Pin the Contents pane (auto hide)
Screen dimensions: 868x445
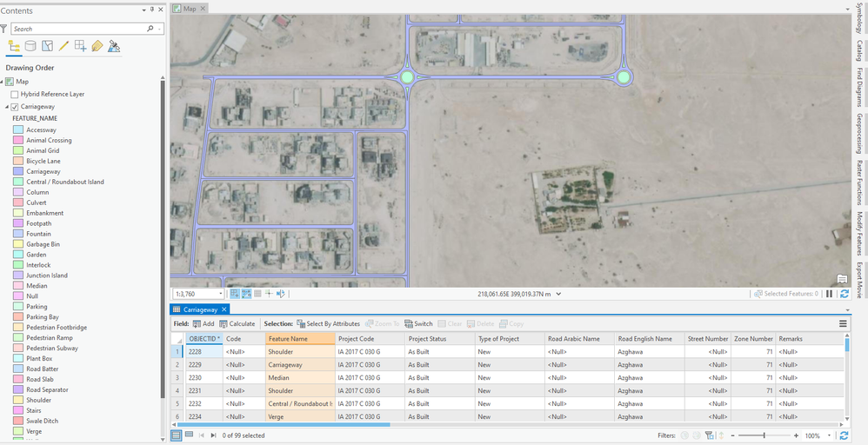point(152,10)
